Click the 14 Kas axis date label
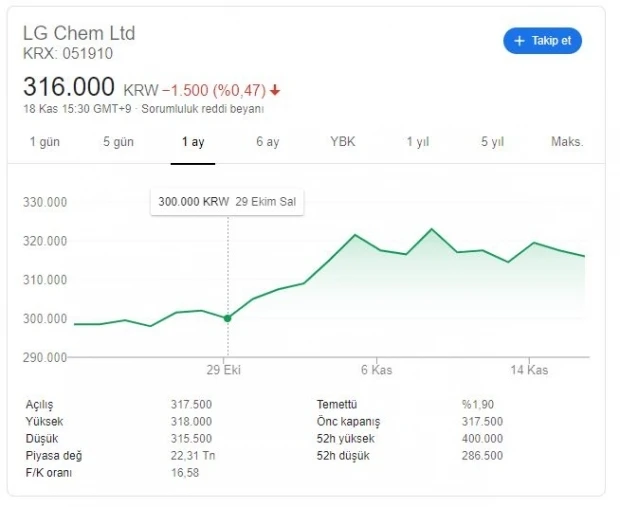The width and height of the screenshot is (620, 507). pos(529,370)
